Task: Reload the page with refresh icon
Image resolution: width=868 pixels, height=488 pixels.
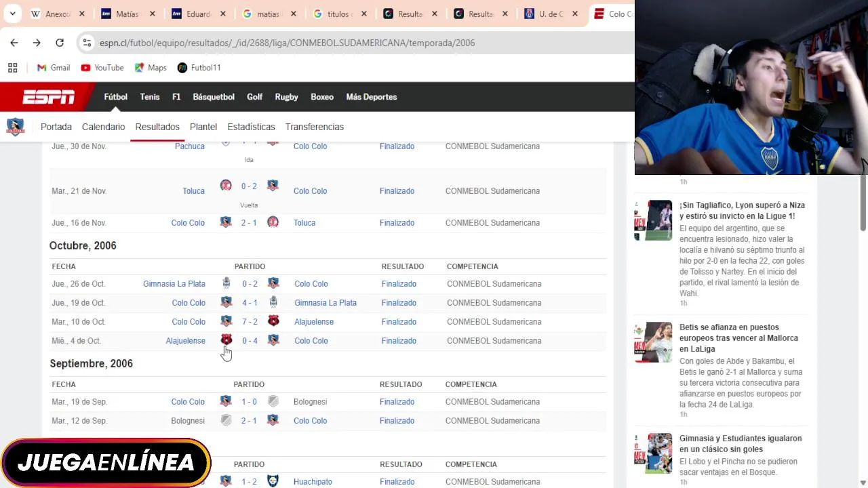Action: pyautogui.click(x=60, y=43)
